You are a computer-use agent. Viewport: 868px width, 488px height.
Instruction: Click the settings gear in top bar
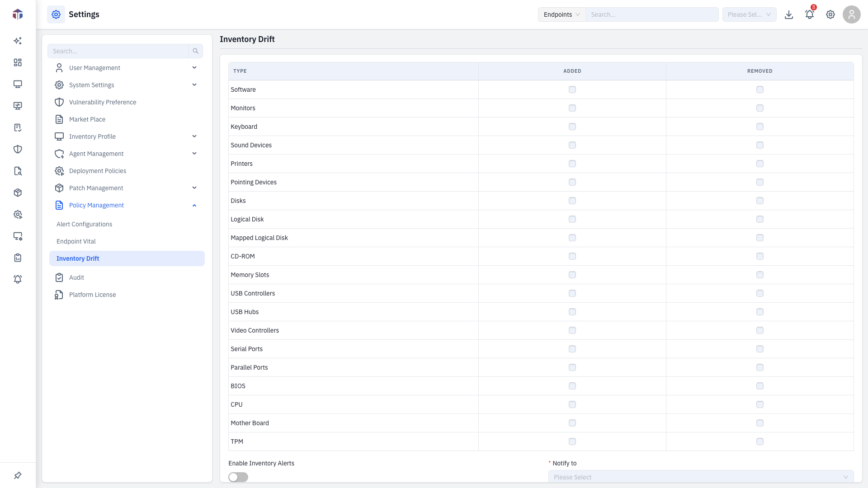point(830,14)
